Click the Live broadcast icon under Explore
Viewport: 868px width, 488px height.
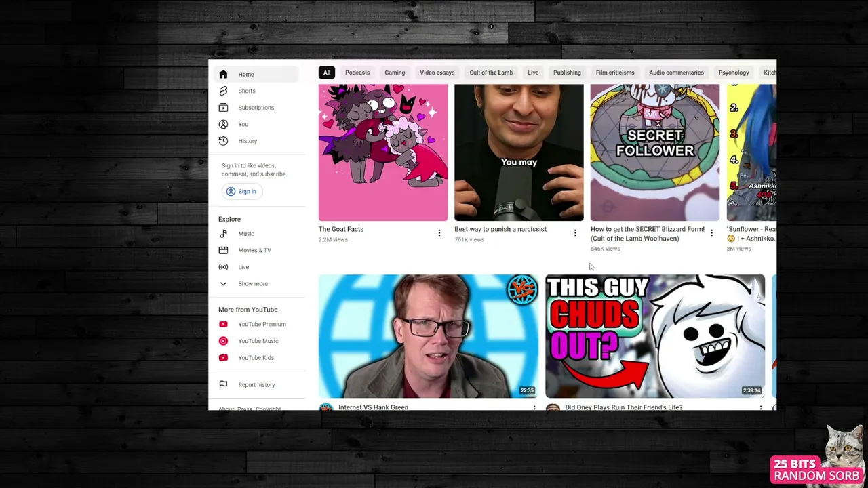223,267
